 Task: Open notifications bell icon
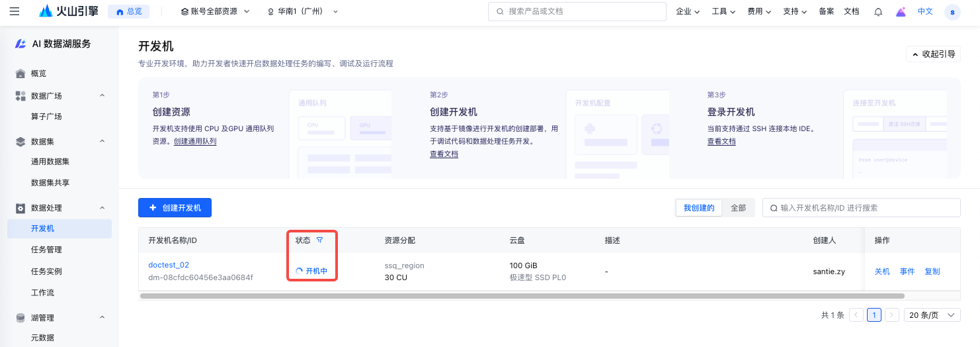pyautogui.click(x=878, y=11)
